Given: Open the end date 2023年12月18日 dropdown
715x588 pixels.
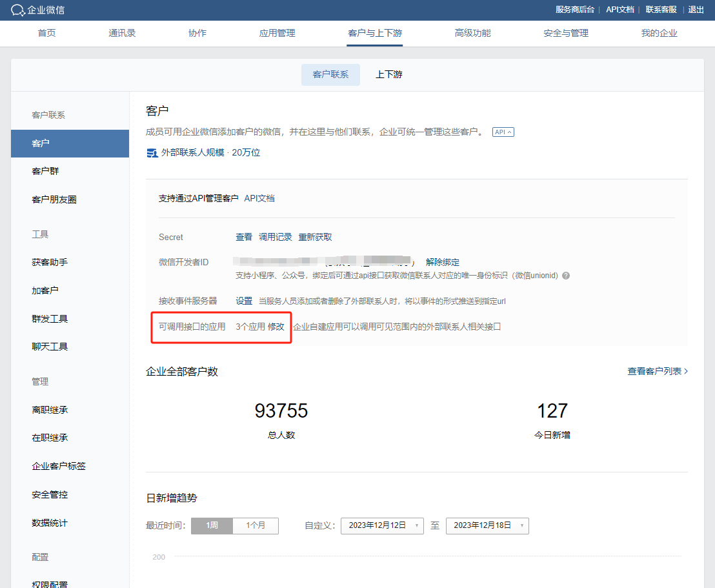Looking at the screenshot, I should coord(487,525).
